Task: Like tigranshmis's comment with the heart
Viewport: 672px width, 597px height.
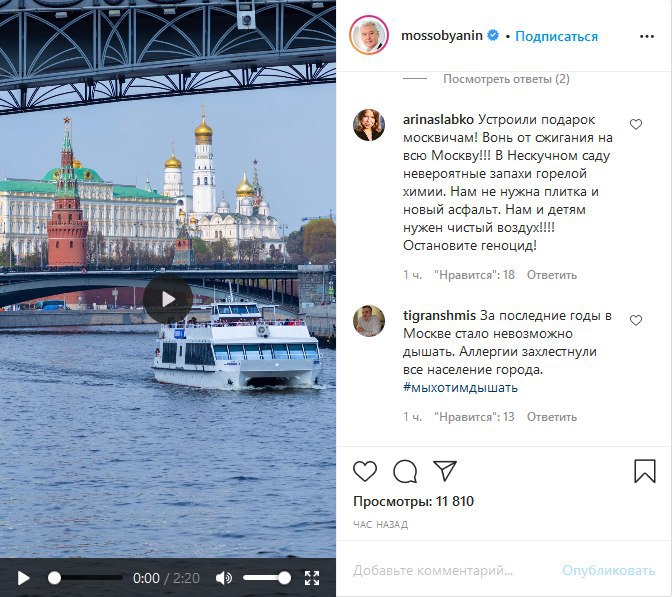Action: click(636, 320)
